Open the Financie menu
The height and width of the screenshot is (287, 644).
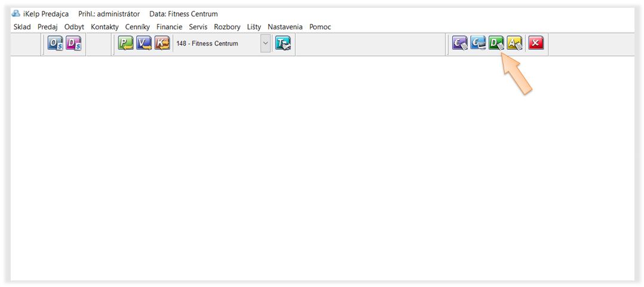[x=169, y=27]
